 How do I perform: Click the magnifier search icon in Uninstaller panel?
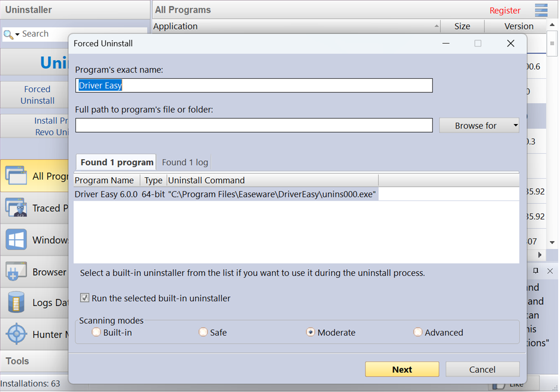click(8, 34)
